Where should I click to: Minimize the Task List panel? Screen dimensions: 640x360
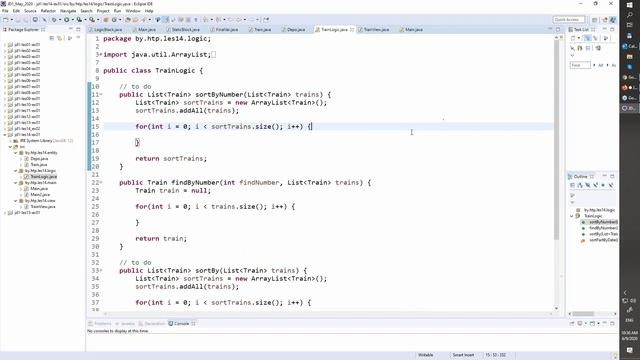(x=604, y=29)
